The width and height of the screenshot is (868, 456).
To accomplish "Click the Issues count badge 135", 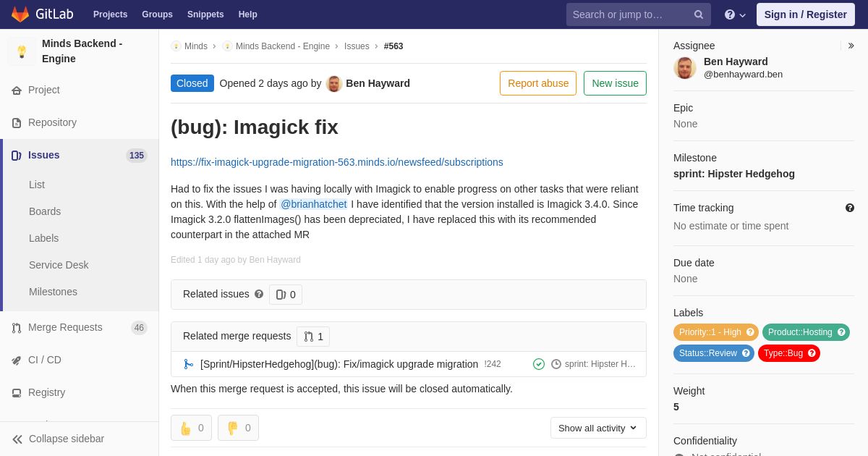I will click(137, 156).
